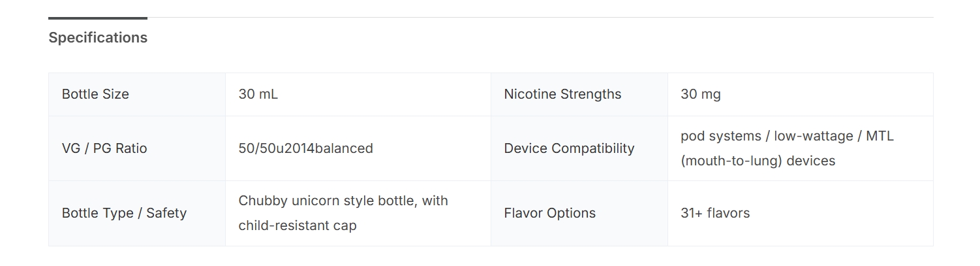Select the Device Compatibility label cell
Image resolution: width=980 pixels, height=266 pixels.
pos(569,148)
